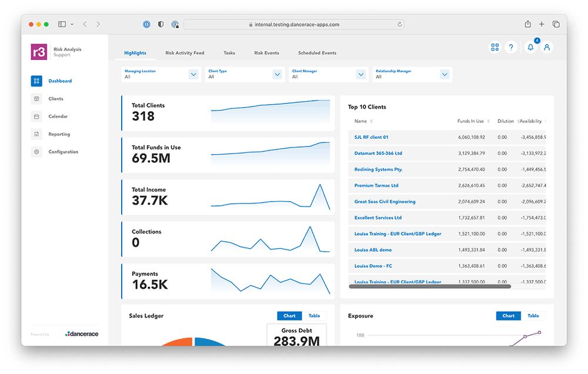Screen dimensions: 588x374
Task: Open the Scheduled Events tab
Action: click(x=317, y=52)
